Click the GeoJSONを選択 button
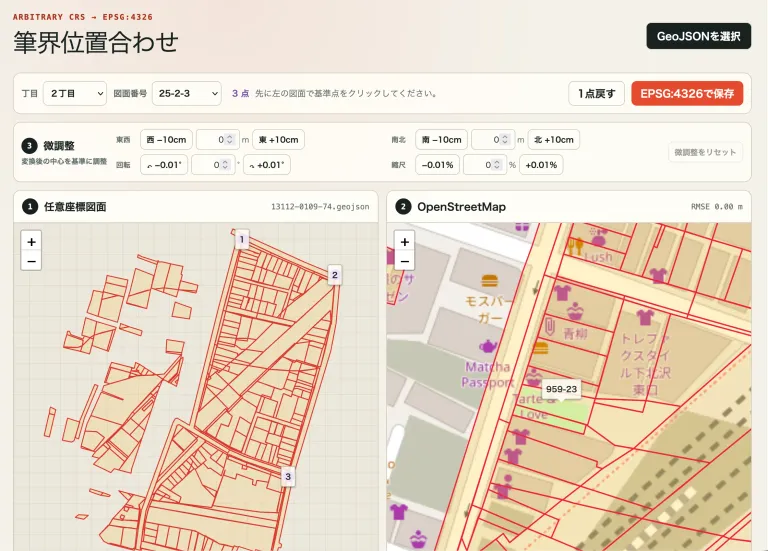Viewport: 768px width, 551px height. pyautogui.click(x=698, y=36)
